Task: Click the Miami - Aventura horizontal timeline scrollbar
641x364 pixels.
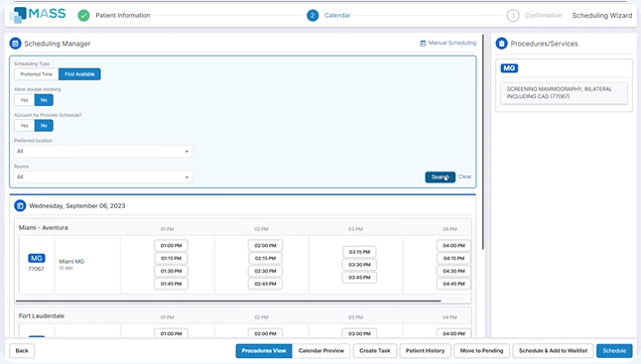Action: coord(228,302)
